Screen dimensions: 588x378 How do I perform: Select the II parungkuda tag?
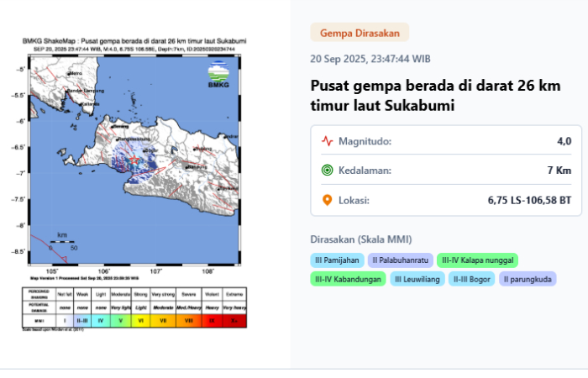(x=528, y=280)
